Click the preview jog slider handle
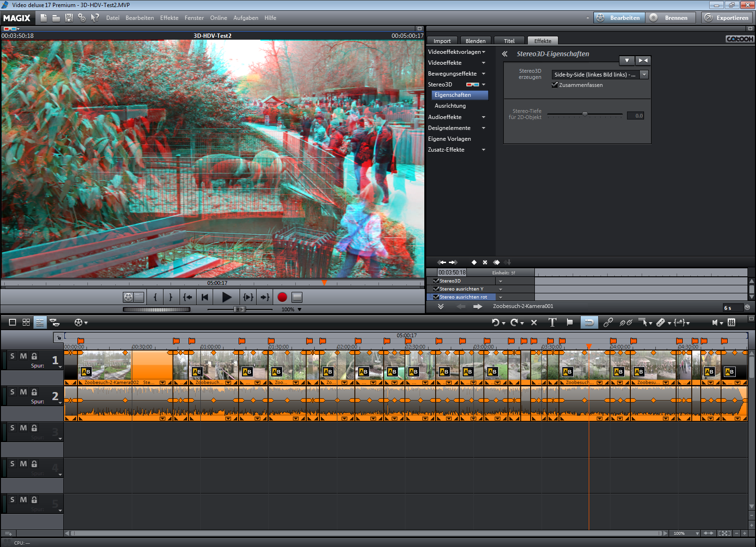 pyautogui.click(x=240, y=309)
